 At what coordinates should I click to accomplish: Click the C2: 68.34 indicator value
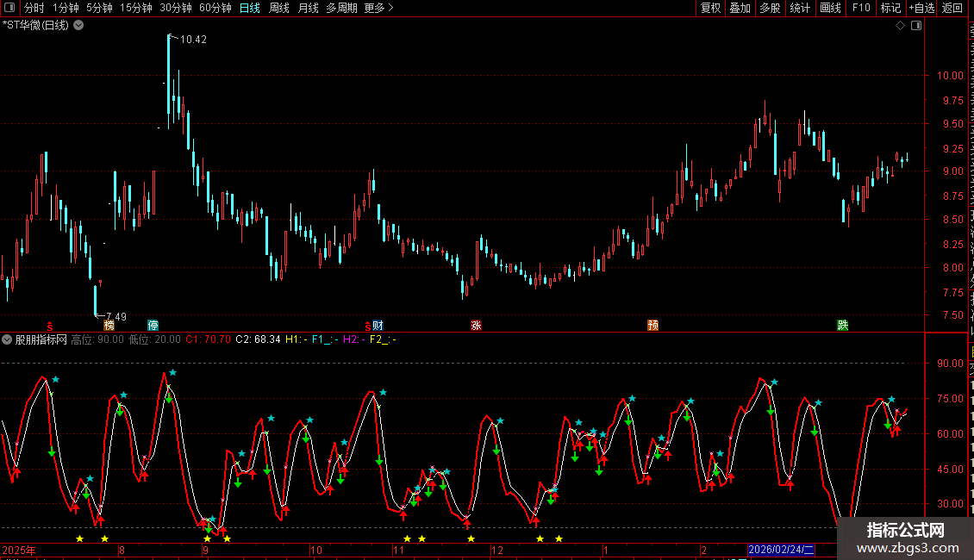[258, 339]
